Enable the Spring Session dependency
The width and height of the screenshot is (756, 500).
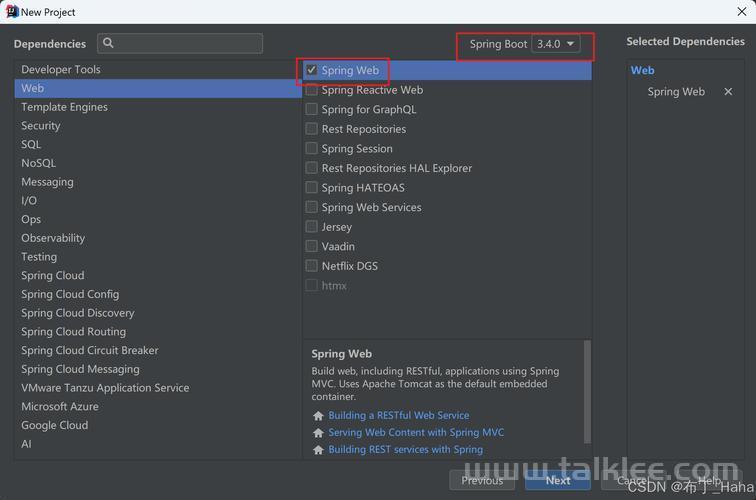tap(311, 149)
